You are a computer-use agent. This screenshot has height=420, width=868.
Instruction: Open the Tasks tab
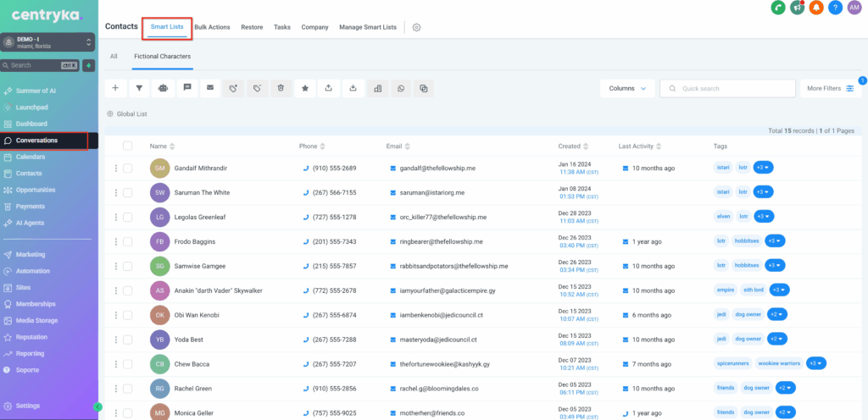tap(282, 27)
